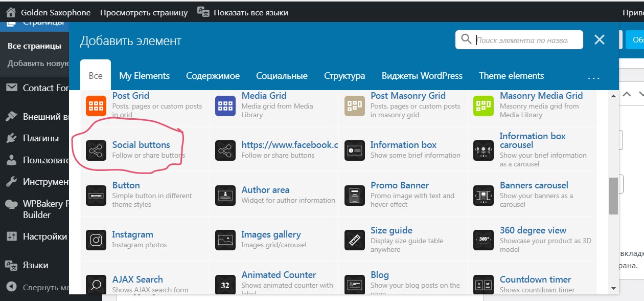The width and height of the screenshot is (644, 301).
Task: Expand more tabs with three dots
Action: tap(594, 78)
